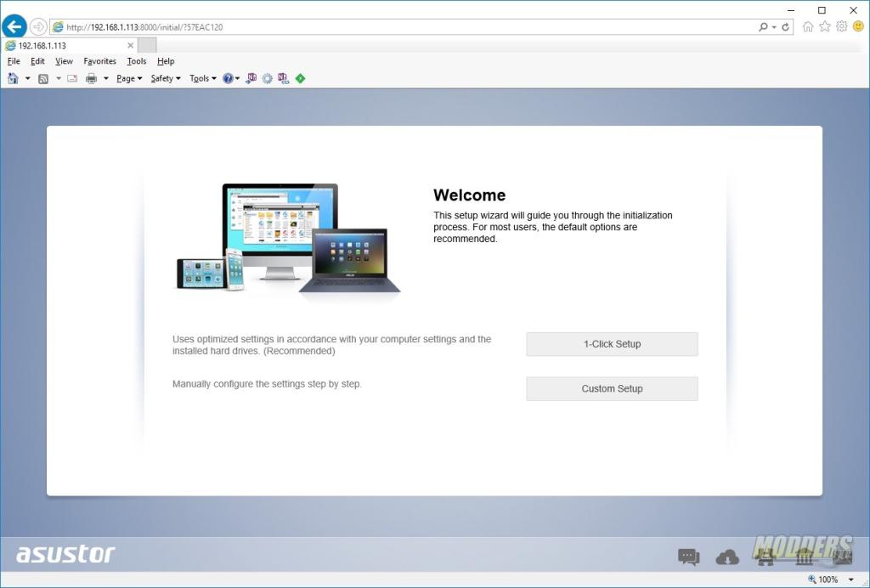Close the 192.168.1.113 tab
Screen dimensions: 870x588
(x=130, y=45)
